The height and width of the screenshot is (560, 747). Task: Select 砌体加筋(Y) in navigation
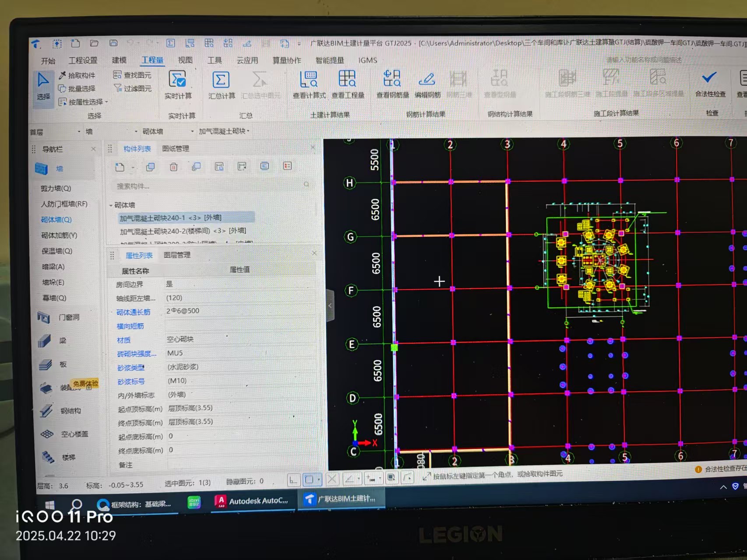click(59, 235)
